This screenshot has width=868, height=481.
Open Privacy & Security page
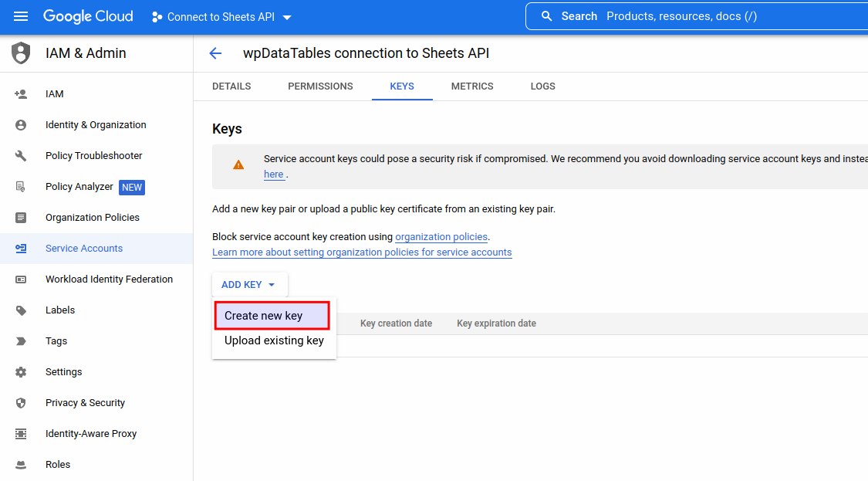pos(85,403)
